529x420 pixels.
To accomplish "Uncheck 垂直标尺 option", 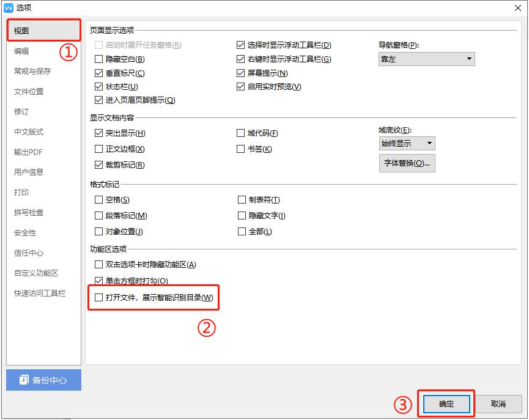I will (x=98, y=73).
